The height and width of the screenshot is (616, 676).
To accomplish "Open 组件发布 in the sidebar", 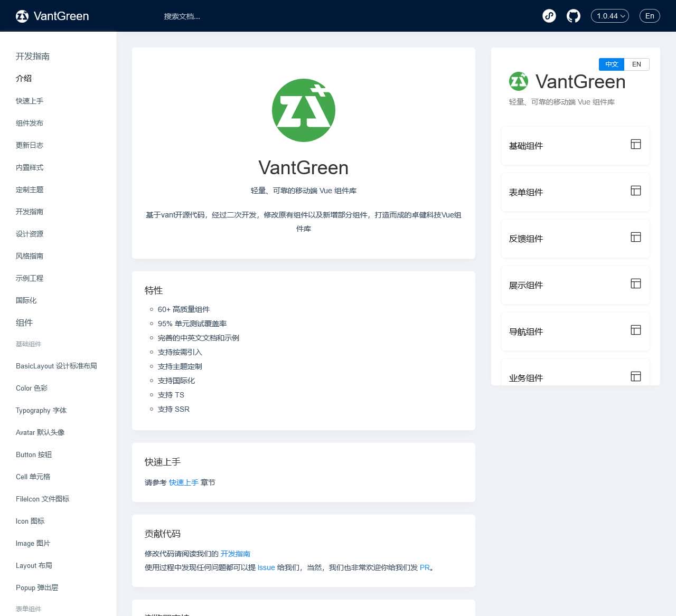I will pos(30,123).
